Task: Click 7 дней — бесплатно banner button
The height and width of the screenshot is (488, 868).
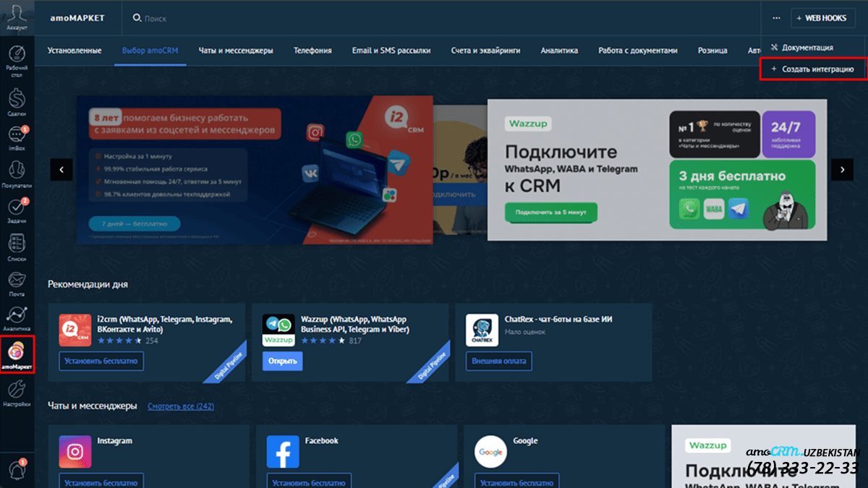Action: [135, 223]
